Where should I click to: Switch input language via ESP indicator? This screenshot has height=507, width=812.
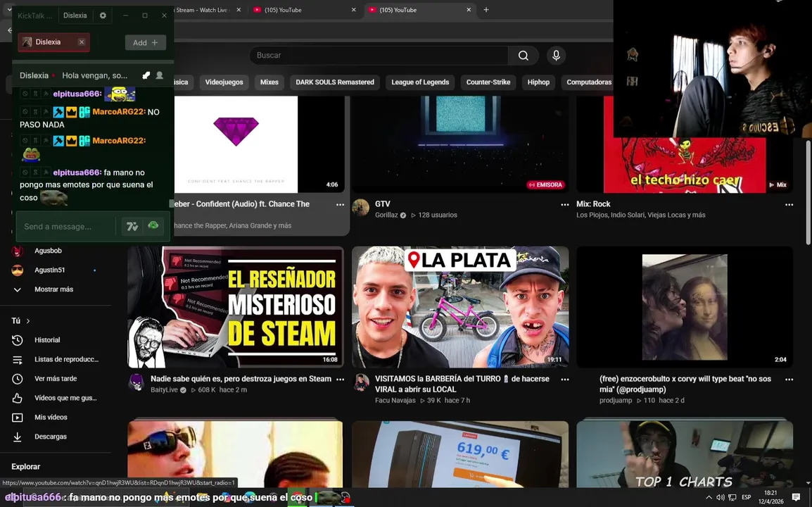[747, 497]
